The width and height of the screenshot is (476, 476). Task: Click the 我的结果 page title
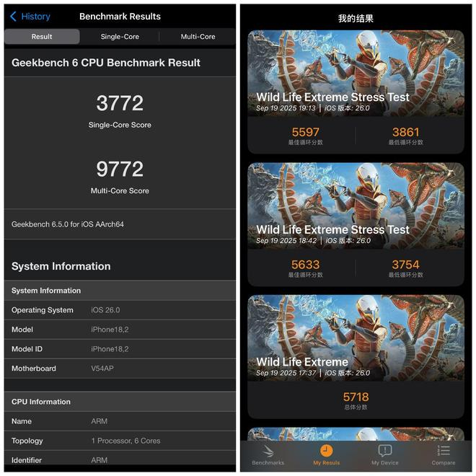click(356, 19)
